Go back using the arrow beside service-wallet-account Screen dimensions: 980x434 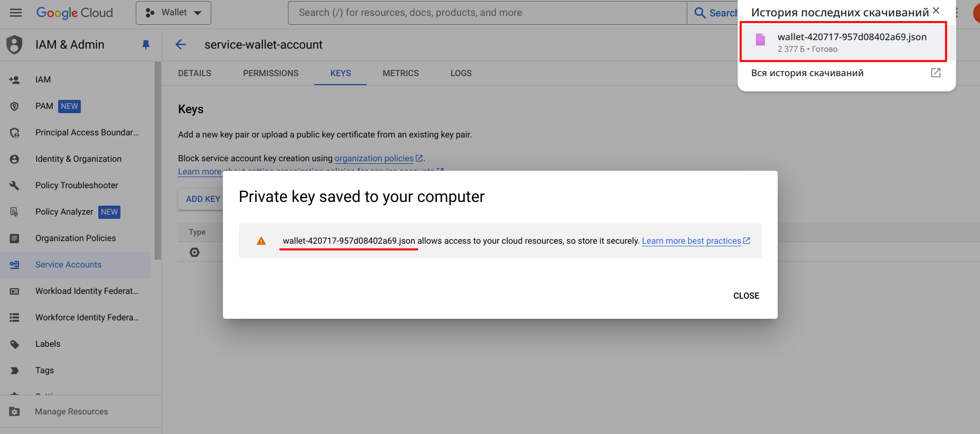pyautogui.click(x=181, y=45)
